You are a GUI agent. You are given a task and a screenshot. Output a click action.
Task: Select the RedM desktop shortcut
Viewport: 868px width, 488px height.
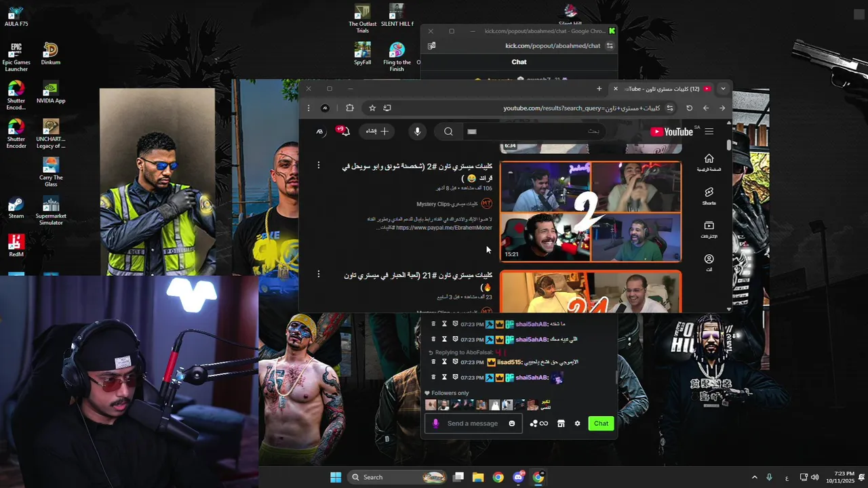pos(16,246)
